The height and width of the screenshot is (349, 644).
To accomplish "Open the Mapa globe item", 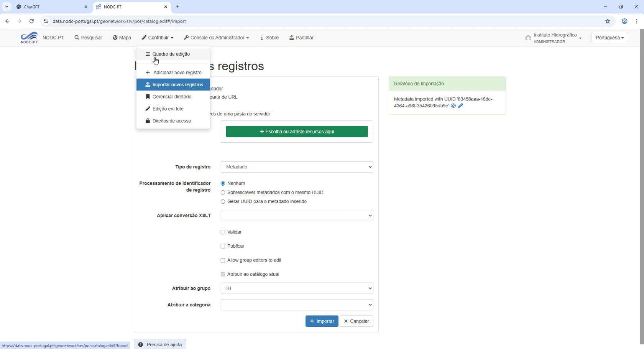I will coord(122,38).
